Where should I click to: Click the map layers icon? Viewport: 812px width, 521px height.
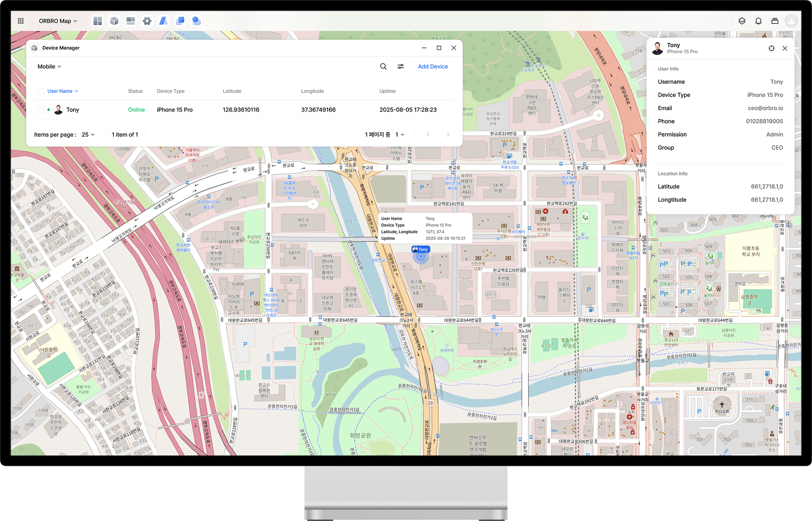pyautogui.click(x=742, y=21)
